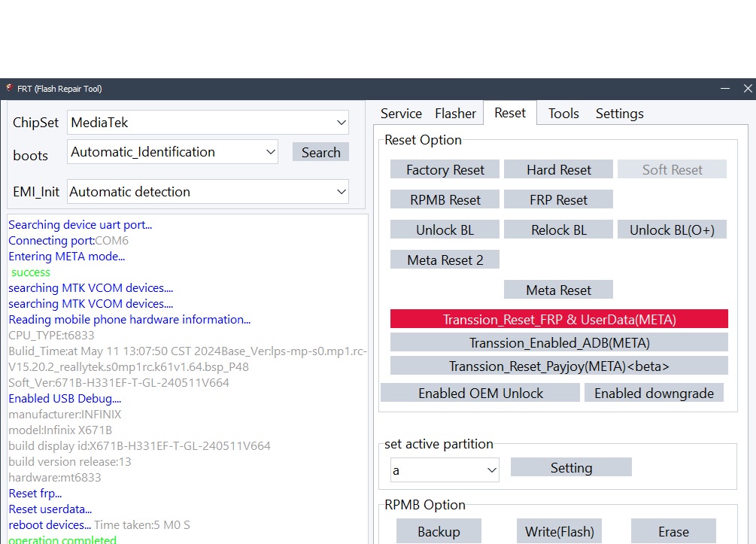Close the Flash Repair Tool window

(x=747, y=88)
